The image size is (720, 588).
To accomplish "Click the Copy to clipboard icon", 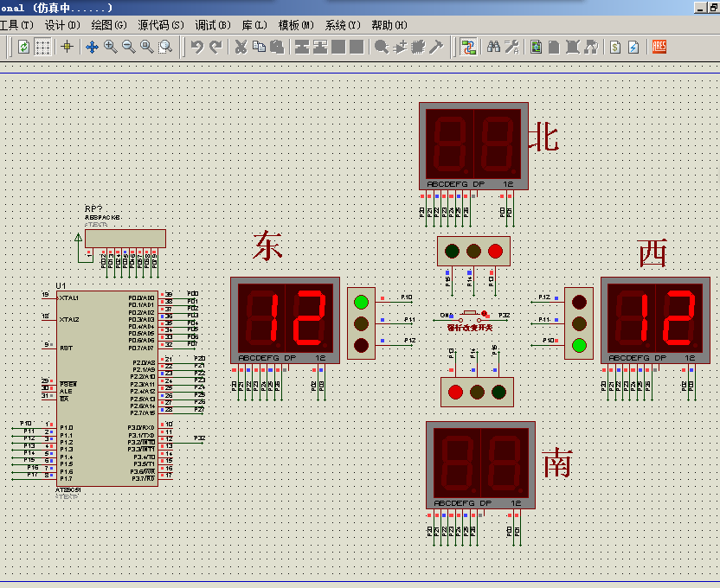I will [x=259, y=47].
